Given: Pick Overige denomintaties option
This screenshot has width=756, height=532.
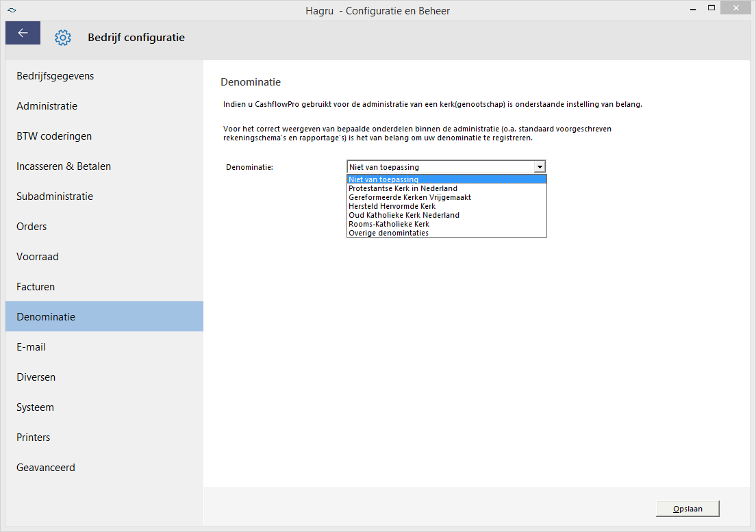Looking at the screenshot, I should pos(446,233).
